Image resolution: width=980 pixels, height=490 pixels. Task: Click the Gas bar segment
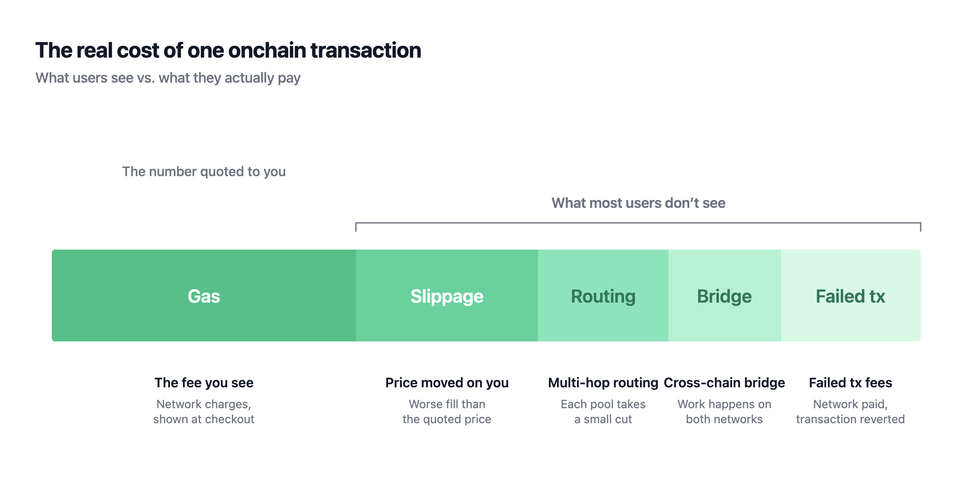point(204,296)
